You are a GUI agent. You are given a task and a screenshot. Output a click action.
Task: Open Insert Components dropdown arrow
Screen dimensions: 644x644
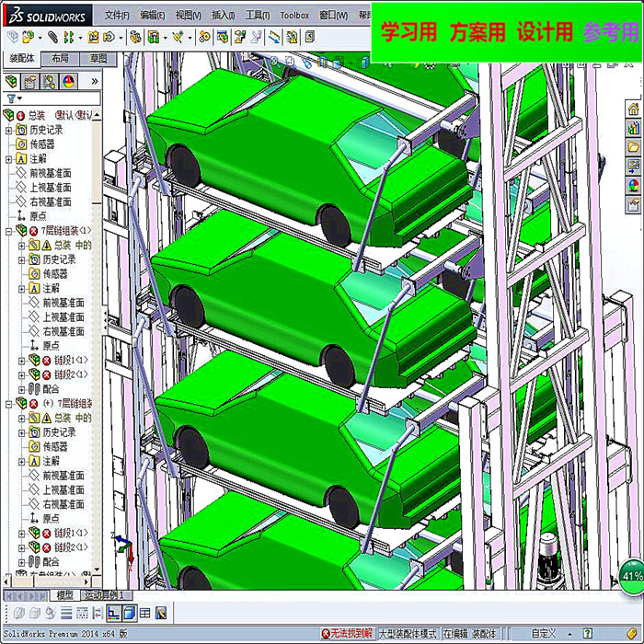40,39
